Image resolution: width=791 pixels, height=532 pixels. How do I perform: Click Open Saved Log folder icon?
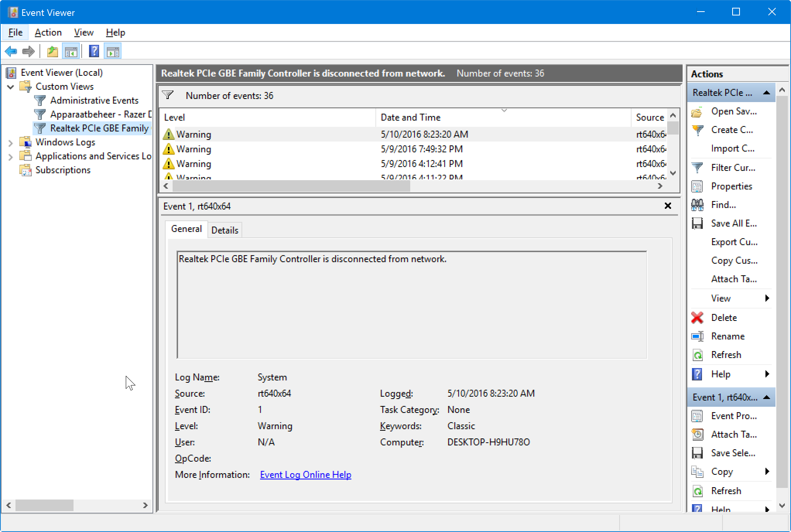(x=697, y=112)
